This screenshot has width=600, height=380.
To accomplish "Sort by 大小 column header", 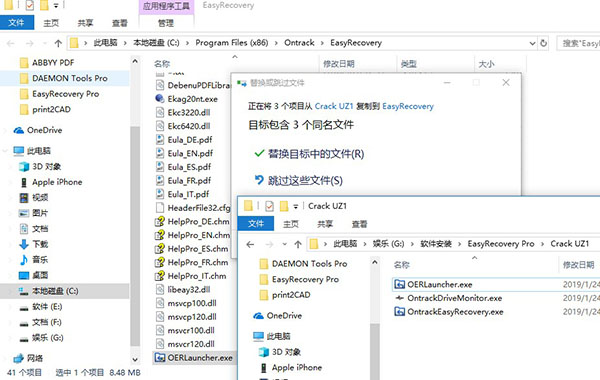I will click(x=486, y=64).
